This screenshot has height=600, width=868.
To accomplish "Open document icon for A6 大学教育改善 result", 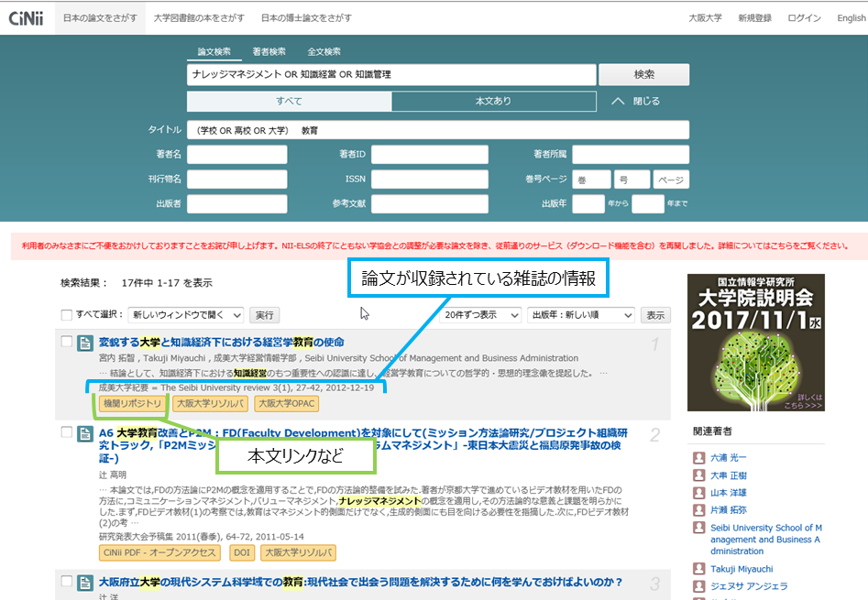I will point(84,433).
